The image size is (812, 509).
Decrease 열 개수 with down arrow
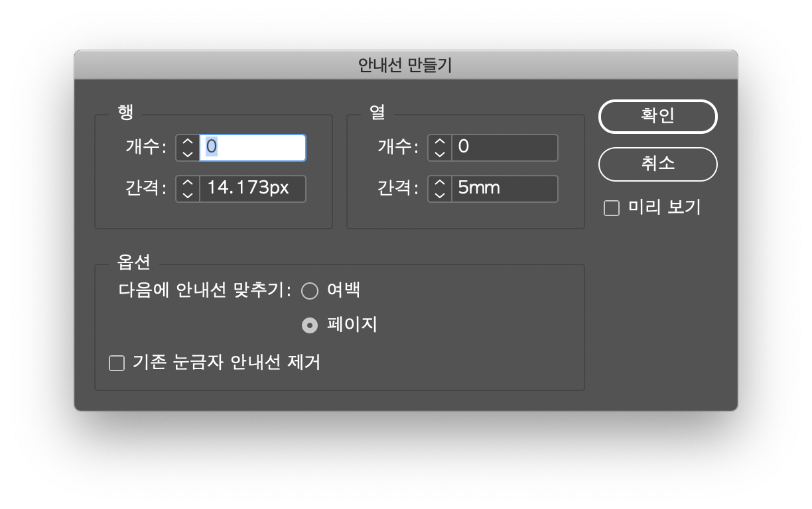[440, 154]
